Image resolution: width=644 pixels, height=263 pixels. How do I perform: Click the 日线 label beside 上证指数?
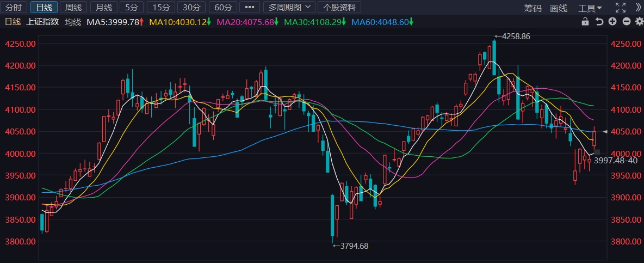click(13, 22)
